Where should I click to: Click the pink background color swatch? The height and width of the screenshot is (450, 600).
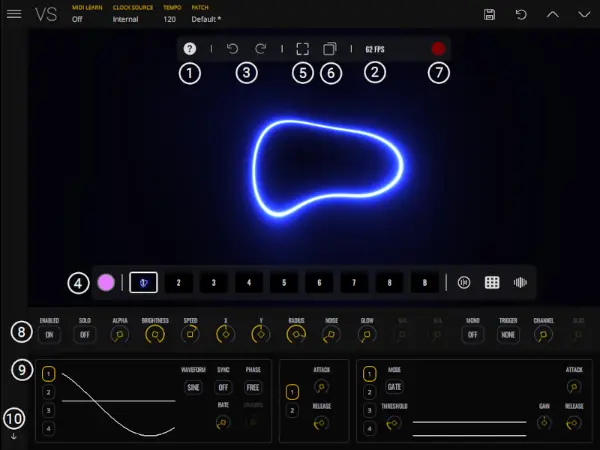[x=106, y=283]
